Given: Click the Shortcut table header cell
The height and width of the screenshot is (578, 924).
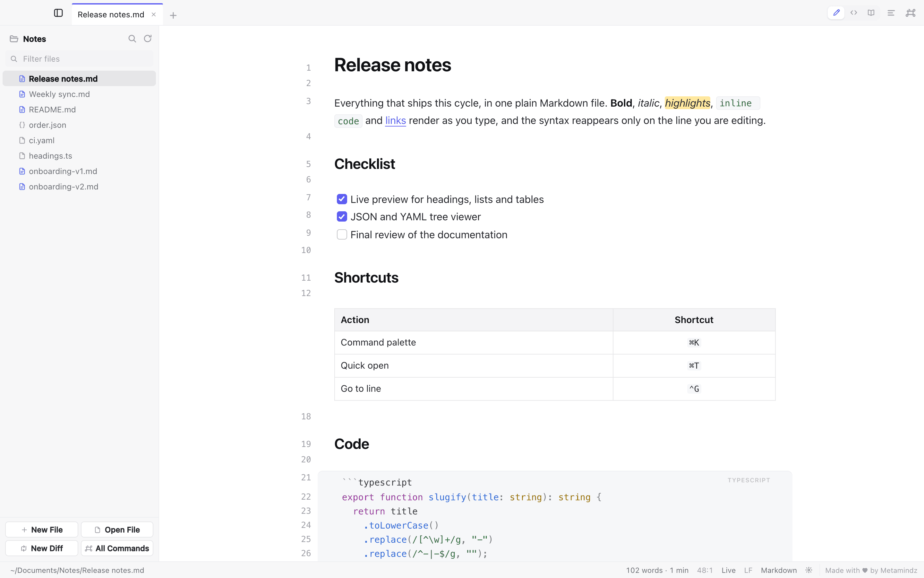Looking at the screenshot, I should (x=694, y=320).
